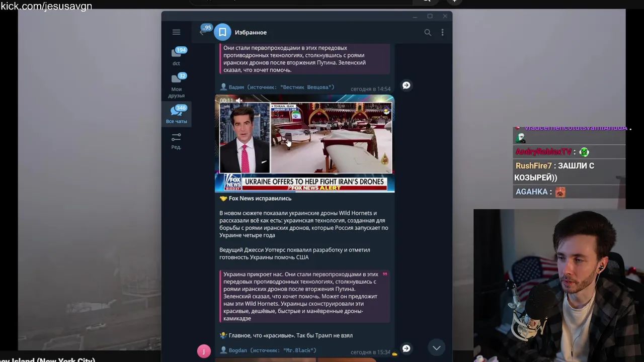Click RushFire7 username in stream chat overlay
The height and width of the screenshot is (362, 644).
[x=534, y=166]
